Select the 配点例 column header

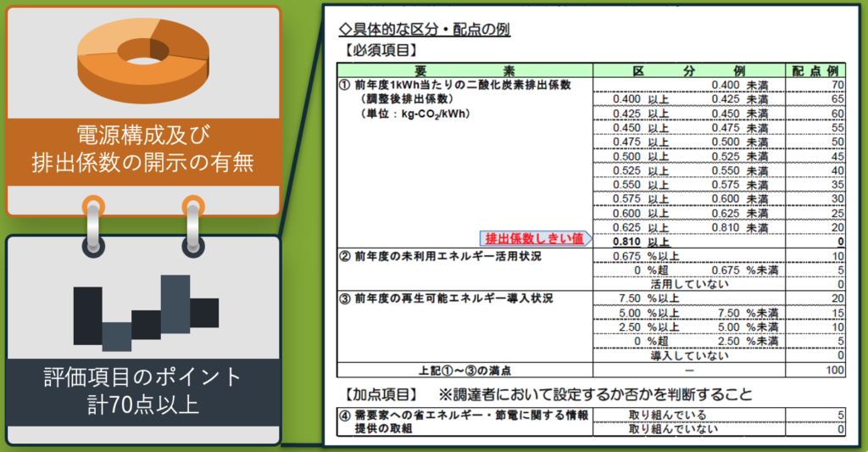click(813, 71)
